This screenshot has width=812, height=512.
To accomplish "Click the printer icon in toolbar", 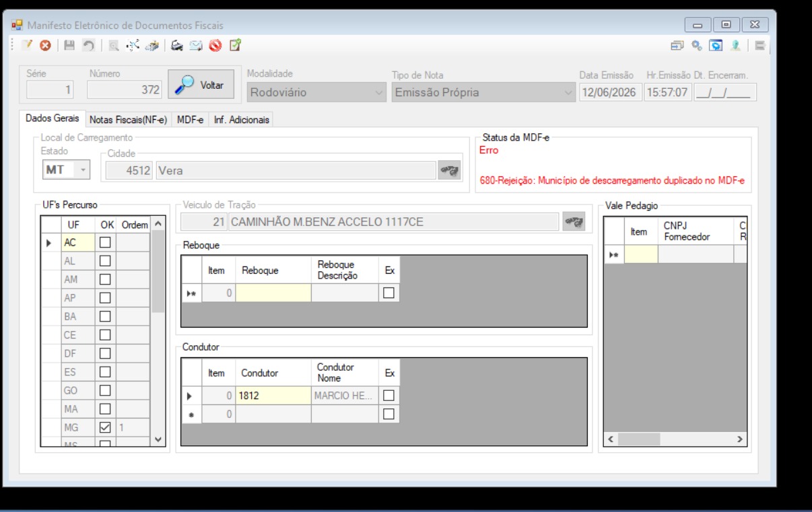I will click(x=177, y=45).
